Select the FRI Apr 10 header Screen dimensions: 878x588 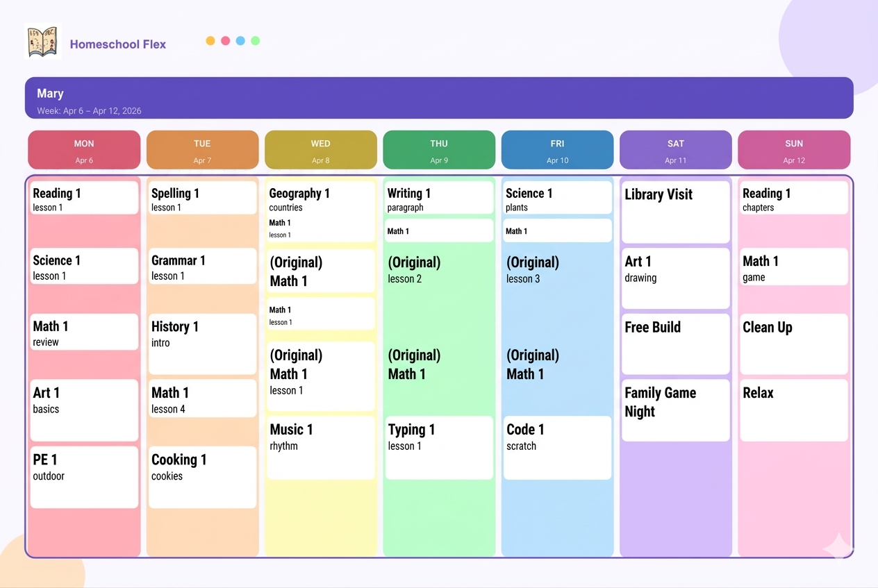click(557, 150)
